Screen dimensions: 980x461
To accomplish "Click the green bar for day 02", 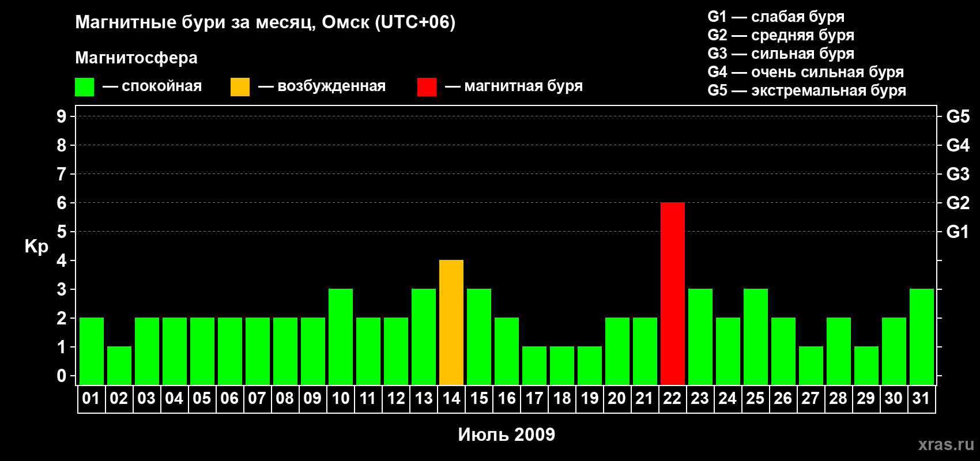I will point(119,366).
